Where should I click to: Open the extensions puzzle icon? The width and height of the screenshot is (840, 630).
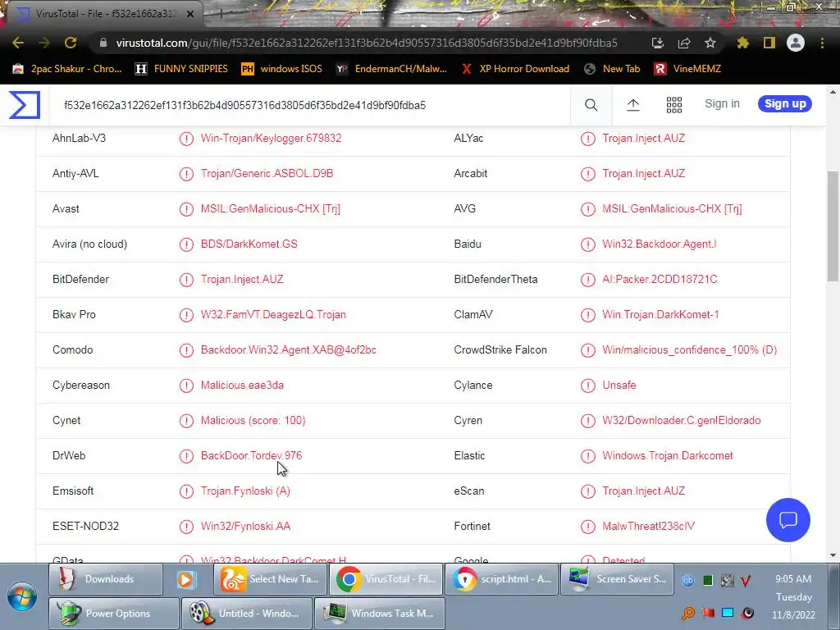[x=742, y=43]
